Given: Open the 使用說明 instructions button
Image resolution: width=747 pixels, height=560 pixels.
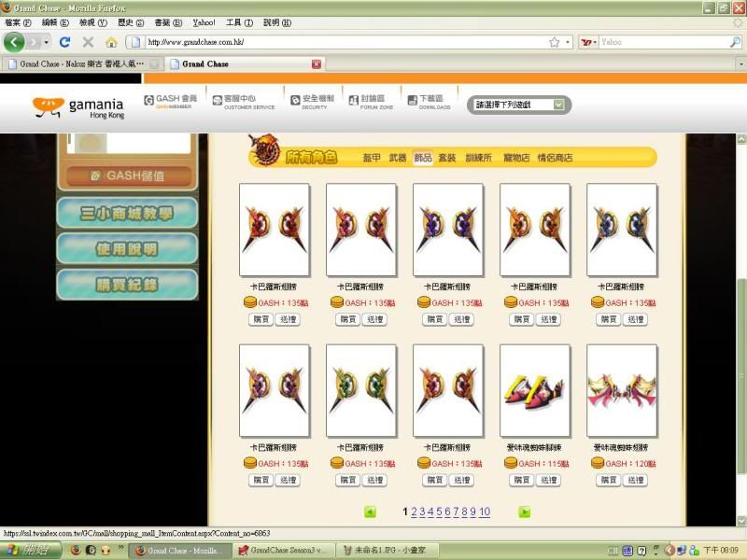Looking at the screenshot, I should point(127,248).
